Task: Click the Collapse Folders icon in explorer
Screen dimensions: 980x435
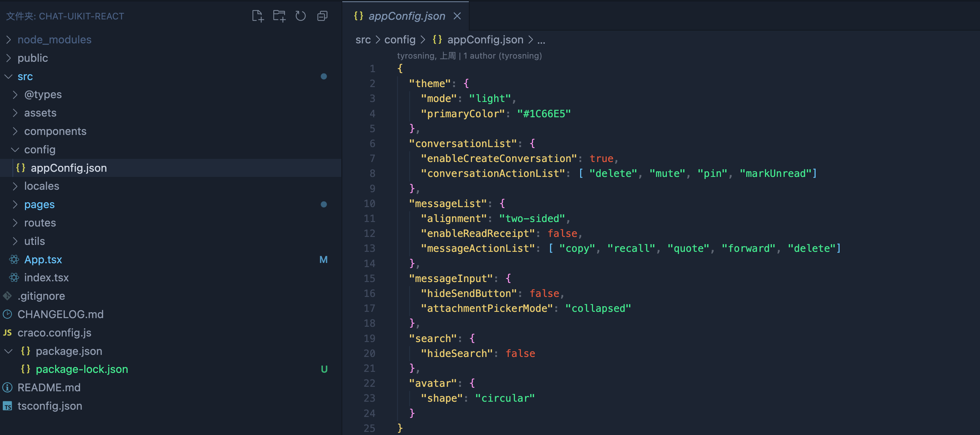Action: click(x=322, y=16)
